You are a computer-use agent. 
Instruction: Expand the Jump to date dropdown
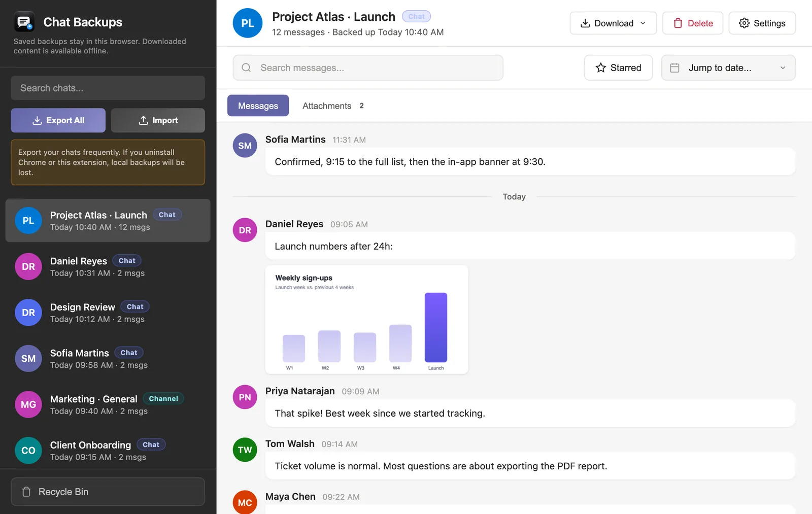(x=728, y=67)
